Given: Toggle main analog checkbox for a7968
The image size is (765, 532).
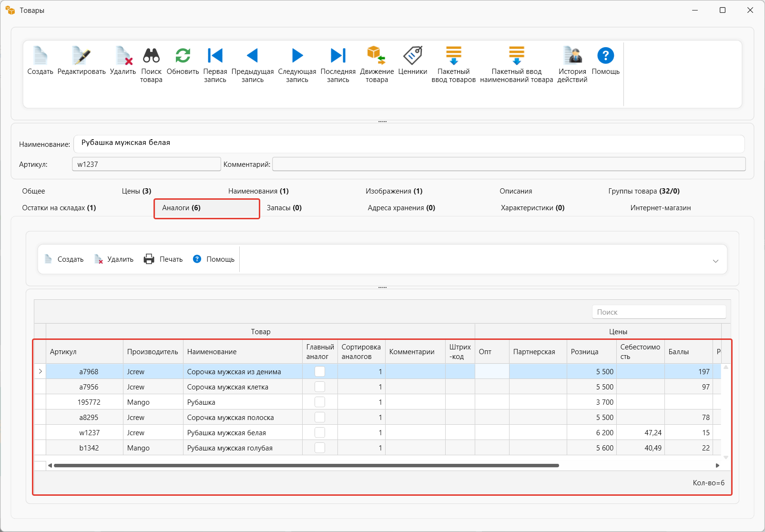Looking at the screenshot, I should [x=320, y=371].
